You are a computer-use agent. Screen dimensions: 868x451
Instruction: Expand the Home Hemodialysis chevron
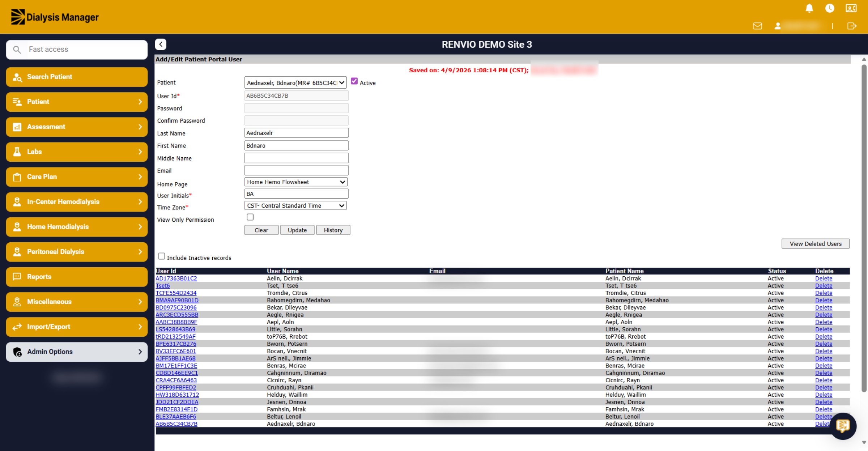click(x=140, y=227)
